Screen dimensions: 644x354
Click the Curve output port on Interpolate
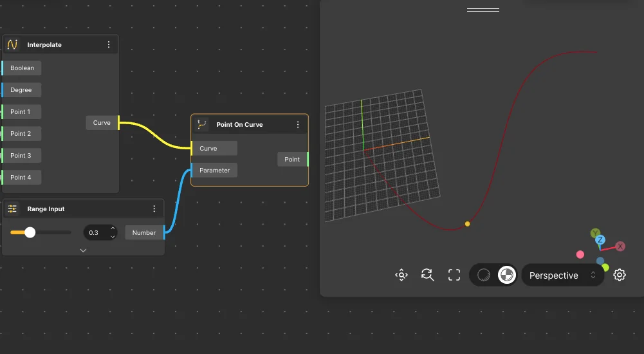click(x=102, y=122)
